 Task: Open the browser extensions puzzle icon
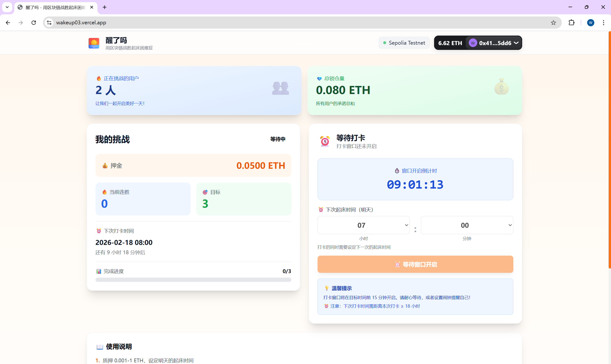[572, 23]
